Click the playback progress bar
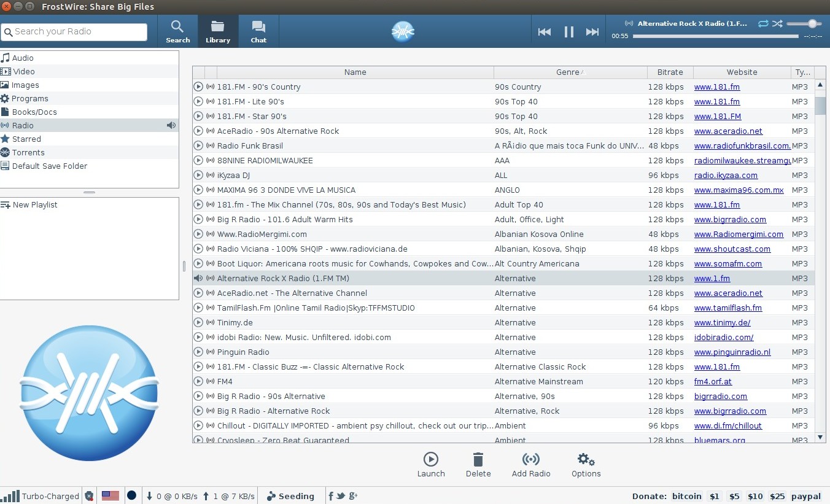The height and width of the screenshot is (504, 830). pos(715,36)
